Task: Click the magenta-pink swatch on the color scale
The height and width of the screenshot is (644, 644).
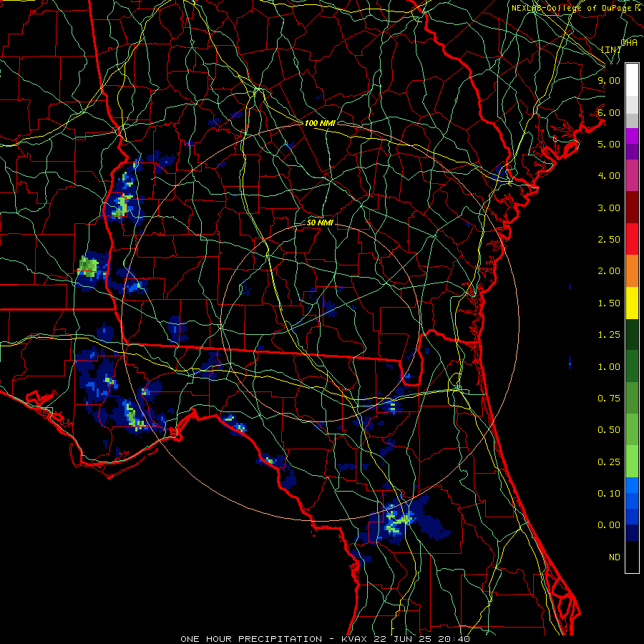Action: point(632,175)
